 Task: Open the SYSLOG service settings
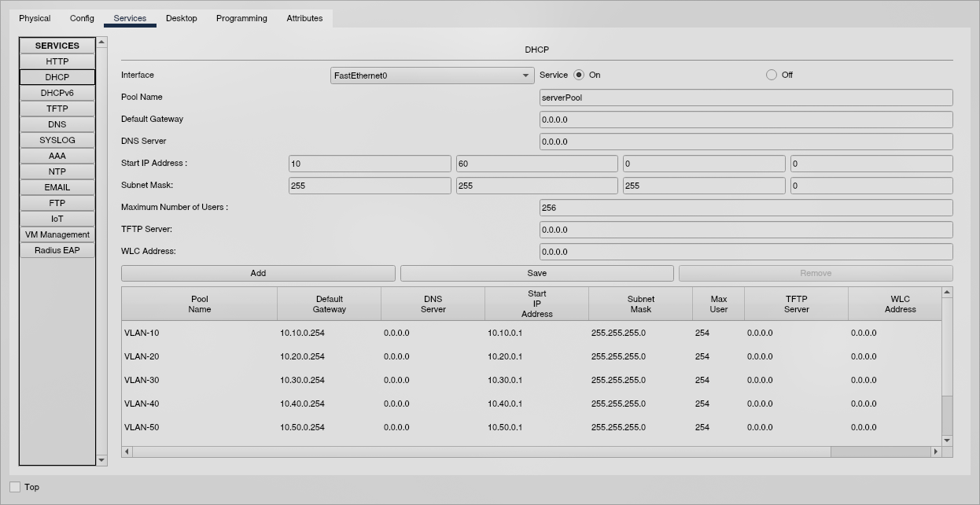[x=57, y=140]
